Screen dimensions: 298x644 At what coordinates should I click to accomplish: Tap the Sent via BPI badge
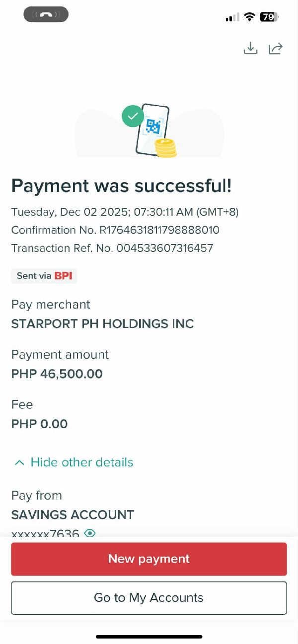(x=44, y=276)
